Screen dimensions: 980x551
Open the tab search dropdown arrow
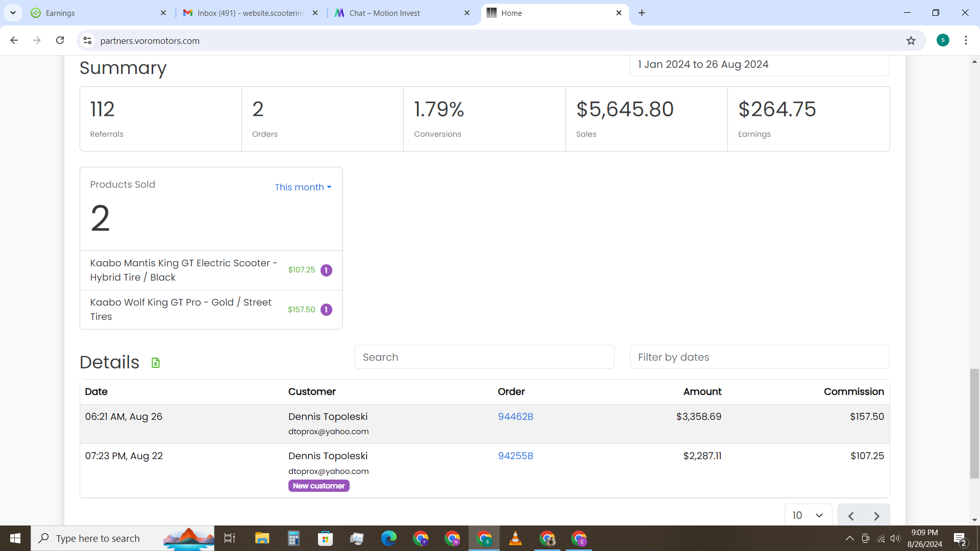tap(13, 13)
